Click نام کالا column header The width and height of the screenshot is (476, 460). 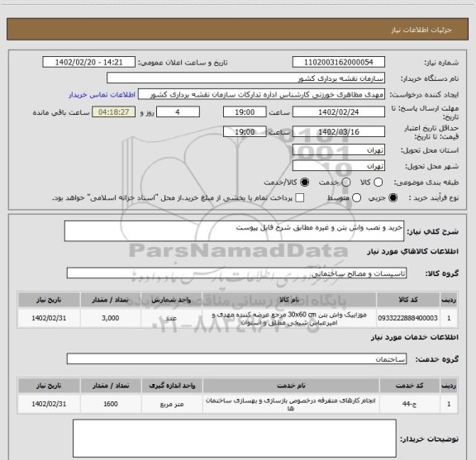point(289,300)
